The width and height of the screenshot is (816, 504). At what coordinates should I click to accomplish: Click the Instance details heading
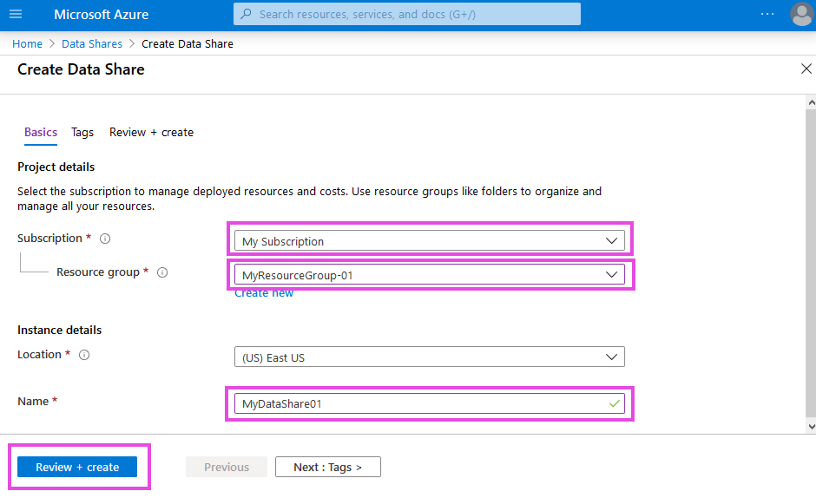pos(59,331)
